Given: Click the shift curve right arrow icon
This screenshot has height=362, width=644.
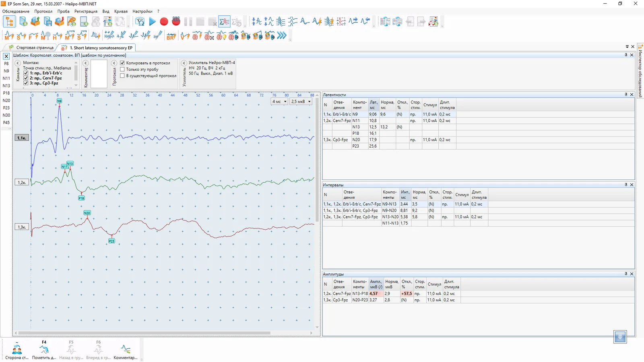Looking at the screenshot, I should (353, 22).
